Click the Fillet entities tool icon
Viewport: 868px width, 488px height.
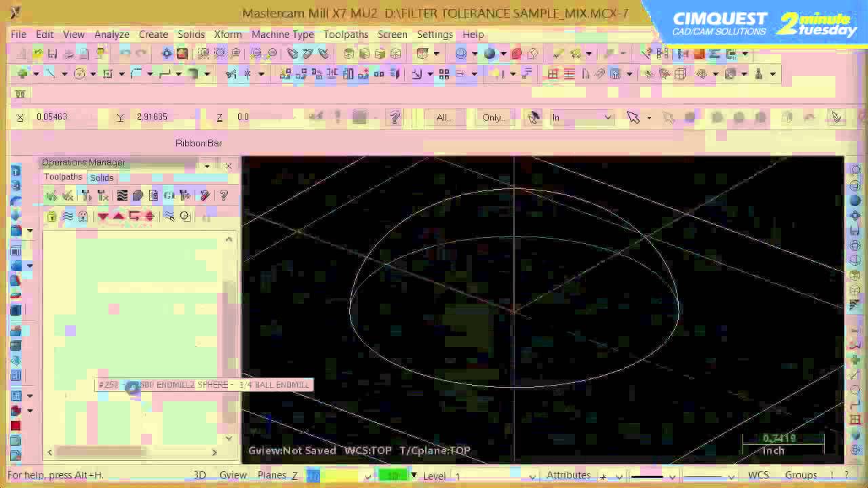point(136,74)
